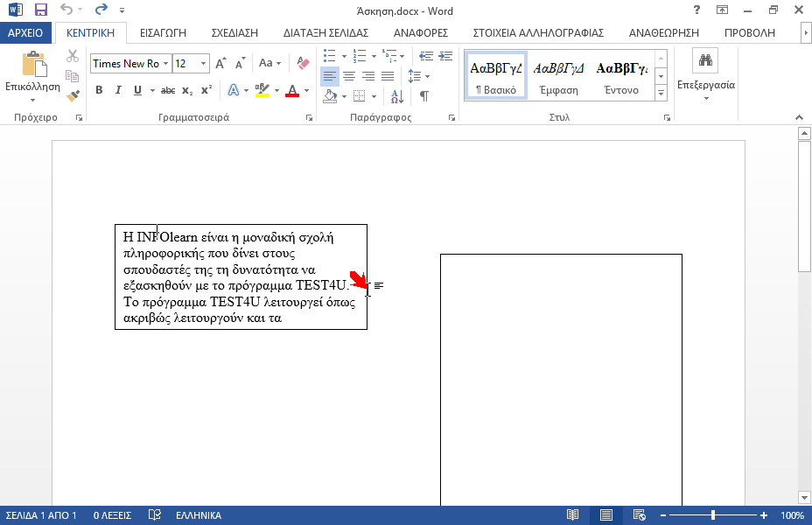
Task: Open the font size dropdown
Action: point(204,64)
